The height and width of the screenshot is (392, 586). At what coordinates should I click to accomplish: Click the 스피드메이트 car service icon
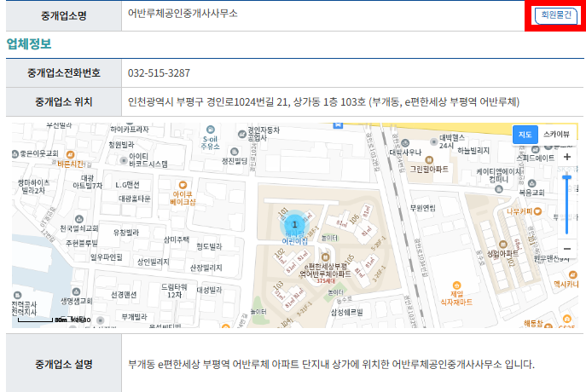[x=536, y=150]
